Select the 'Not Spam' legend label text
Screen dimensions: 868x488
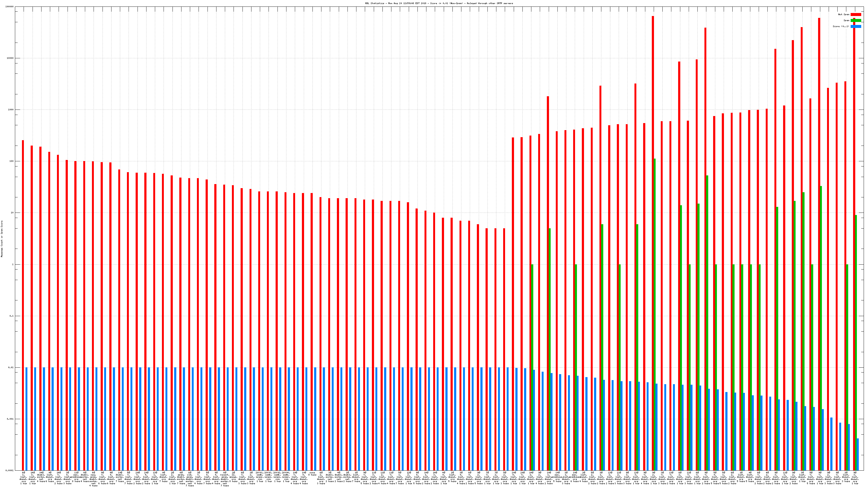coord(844,14)
